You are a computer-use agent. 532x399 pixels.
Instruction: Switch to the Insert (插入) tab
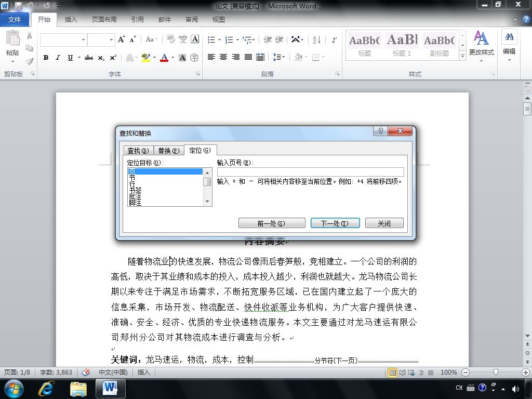(x=71, y=20)
